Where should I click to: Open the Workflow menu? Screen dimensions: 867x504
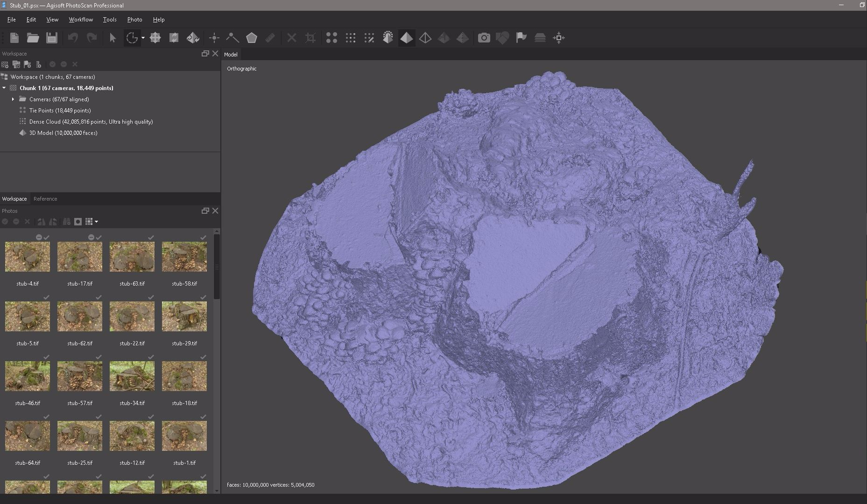pos(81,20)
